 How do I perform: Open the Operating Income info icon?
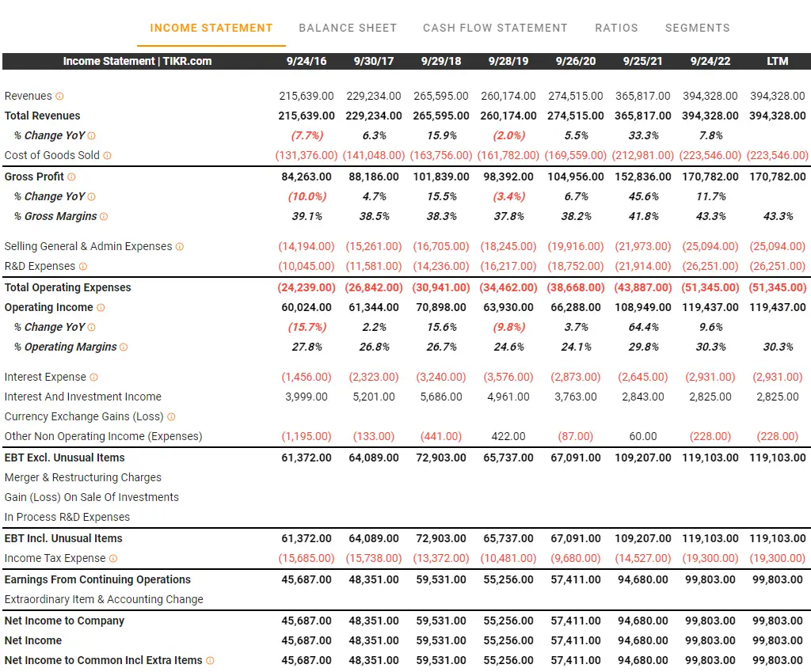[100, 307]
